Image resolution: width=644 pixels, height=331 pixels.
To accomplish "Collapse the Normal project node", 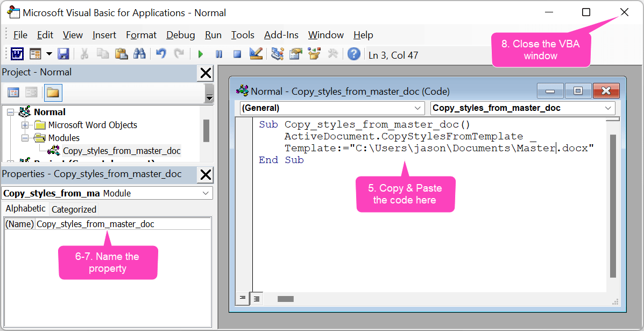I will coord(10,112).
